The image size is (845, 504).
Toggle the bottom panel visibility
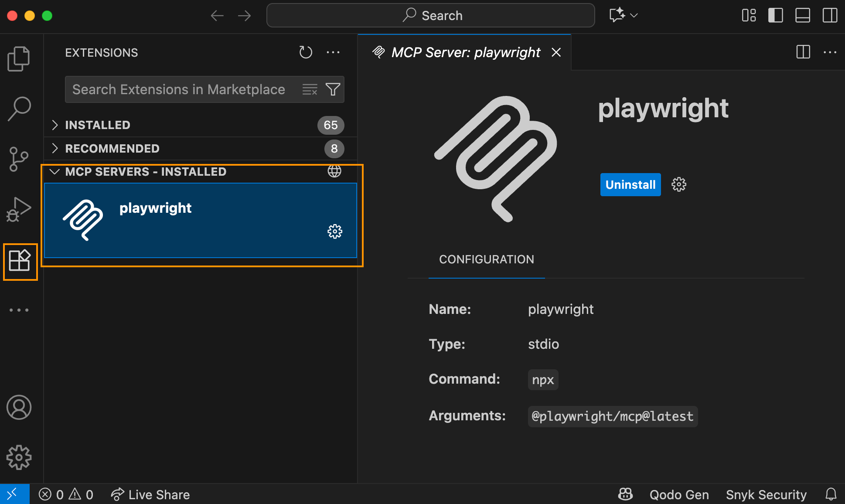point(802,15)
